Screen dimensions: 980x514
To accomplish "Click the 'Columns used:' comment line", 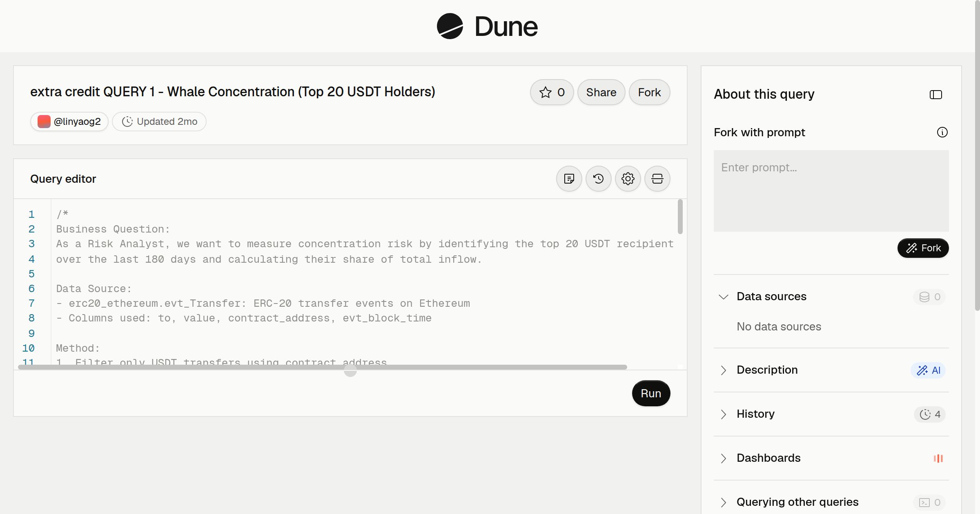I will [244, 318].
